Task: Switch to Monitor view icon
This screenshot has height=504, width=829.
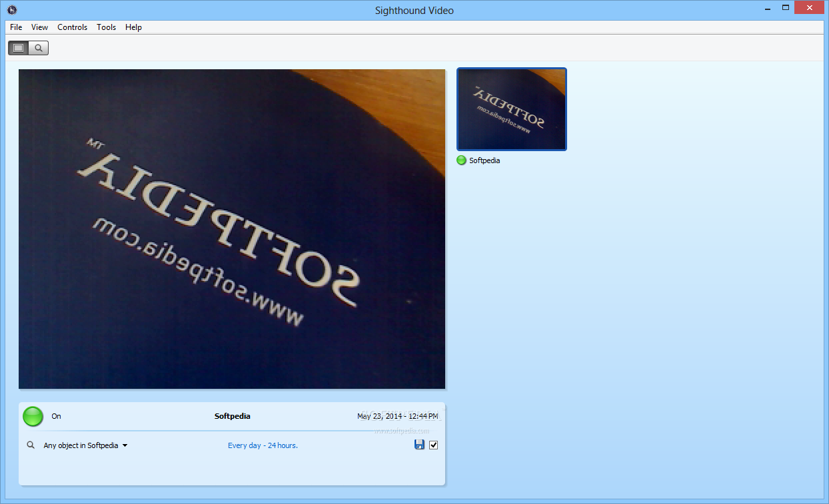Action: click(18, 48)
